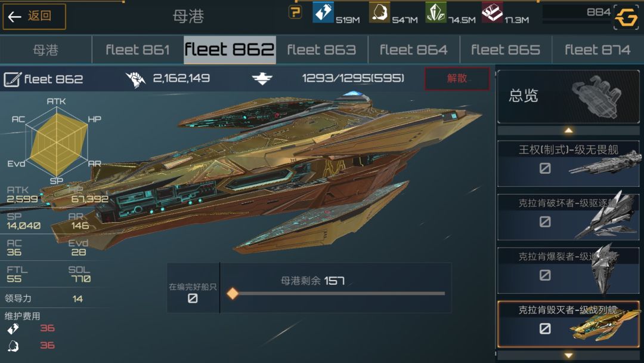Viewport: 644px width, 363px height.
Task: Click the orange currency icon top right
Action: tap(626, 17)
